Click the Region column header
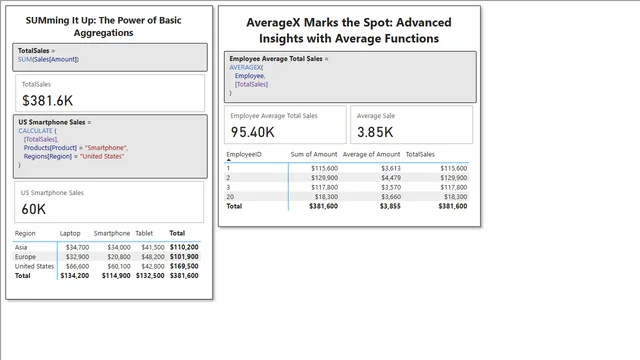Image resolution: width=640 pixels, height=360 pixels. click(25, 233)
